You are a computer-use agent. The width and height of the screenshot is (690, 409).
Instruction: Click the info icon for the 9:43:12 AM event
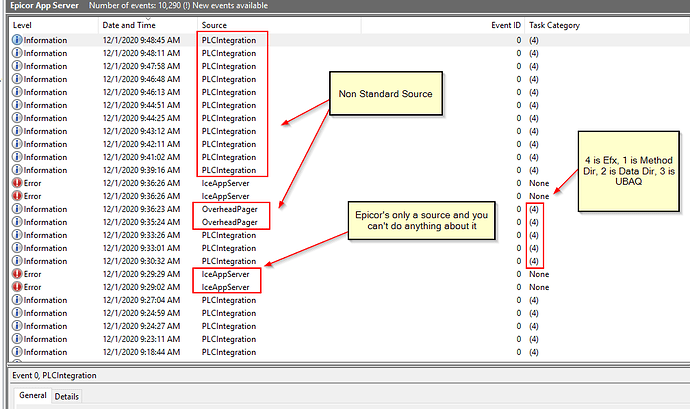pyautogui.click(x=17, y=131)
